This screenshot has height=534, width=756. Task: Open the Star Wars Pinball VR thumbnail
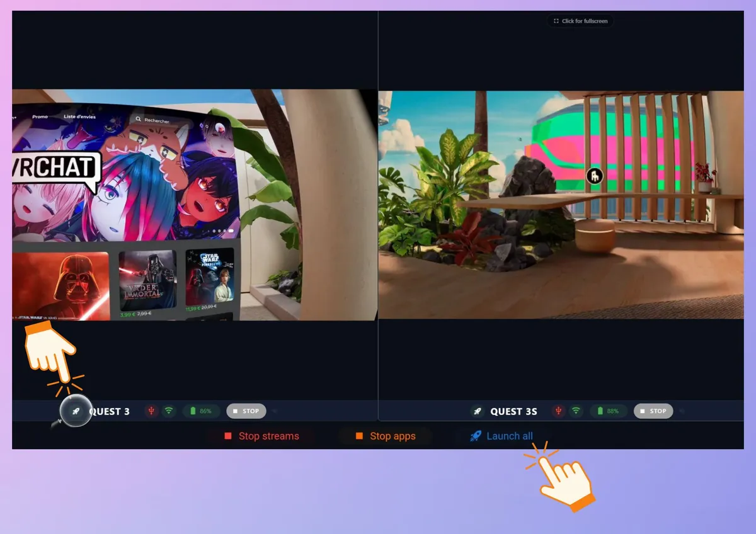pos(210,277)
